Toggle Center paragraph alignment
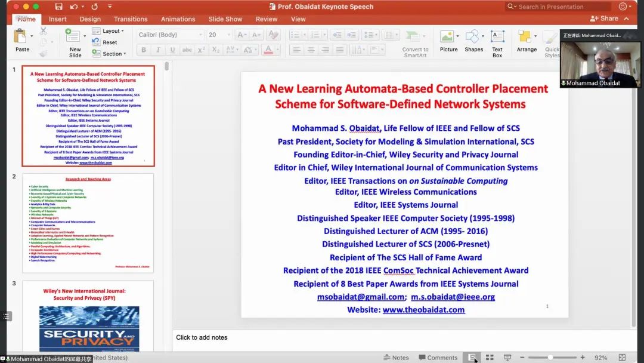This screenshot has width=644, height=363. [x=311, y=50]
